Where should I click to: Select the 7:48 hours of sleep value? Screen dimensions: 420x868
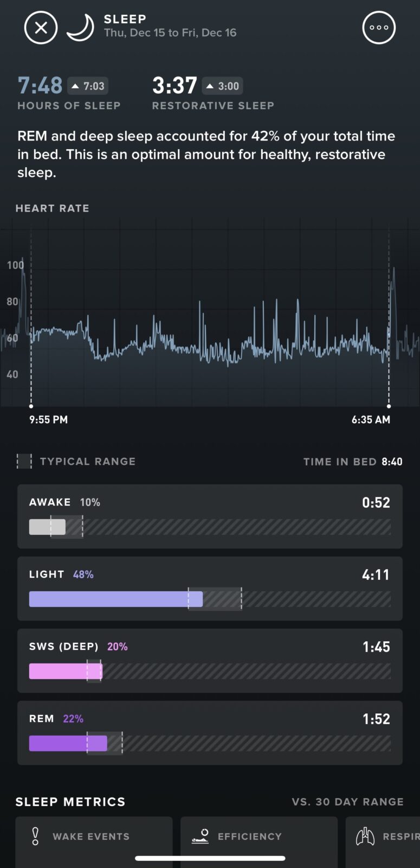pyautogui.click(x=40, y=85)
